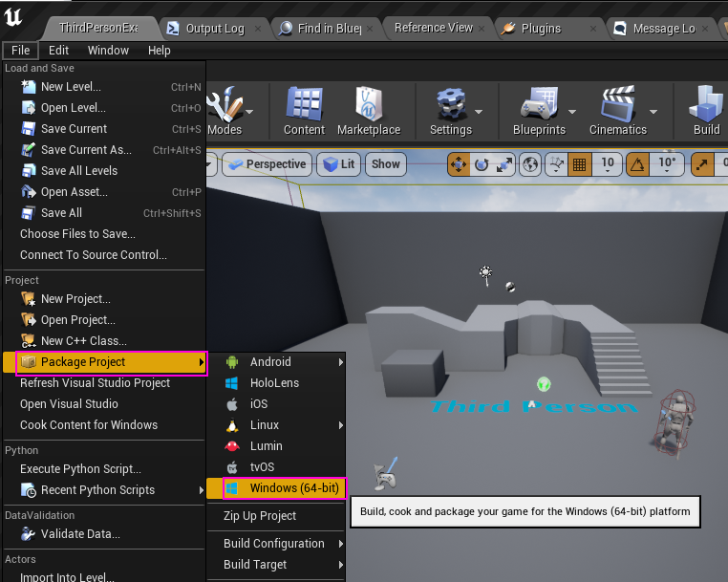Click the Build toolbar icon
This screenshot has height=582, width=728.
706,111
